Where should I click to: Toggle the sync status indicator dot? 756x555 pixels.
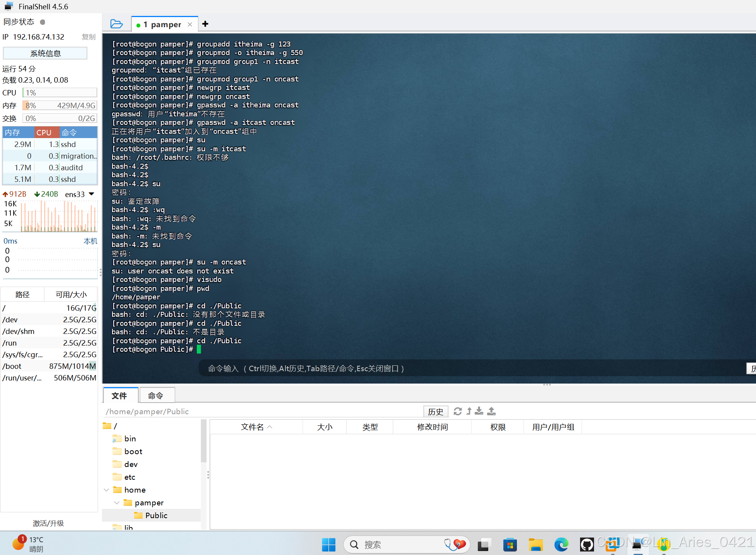coord(43,22)
